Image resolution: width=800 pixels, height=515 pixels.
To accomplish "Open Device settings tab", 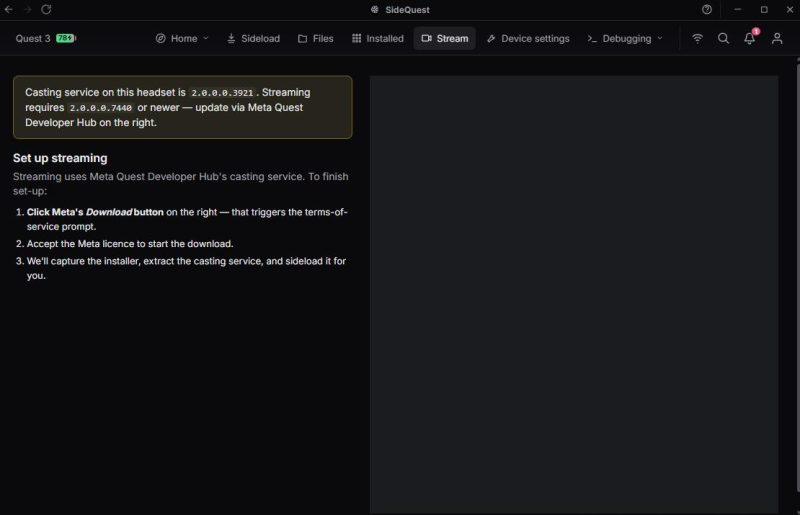I will coord(528,38).
